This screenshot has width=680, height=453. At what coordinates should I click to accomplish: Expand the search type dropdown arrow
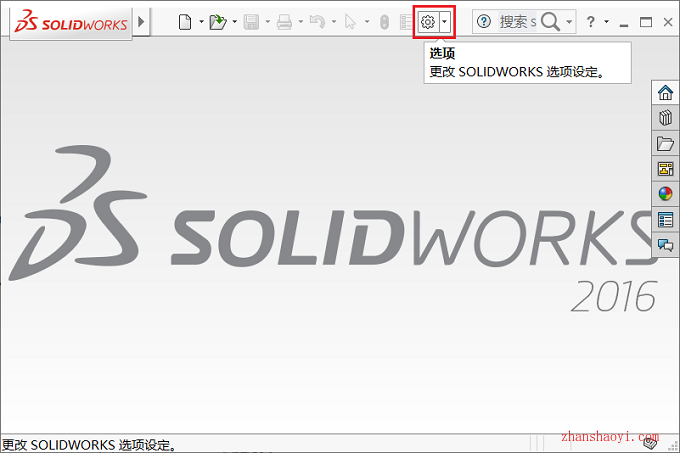tap(569, 21)
